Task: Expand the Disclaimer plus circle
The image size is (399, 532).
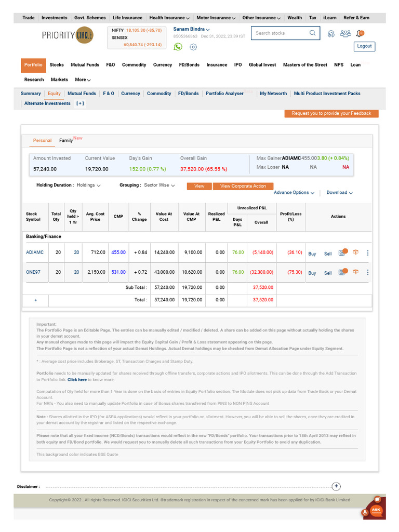Action: coord(336,486)
